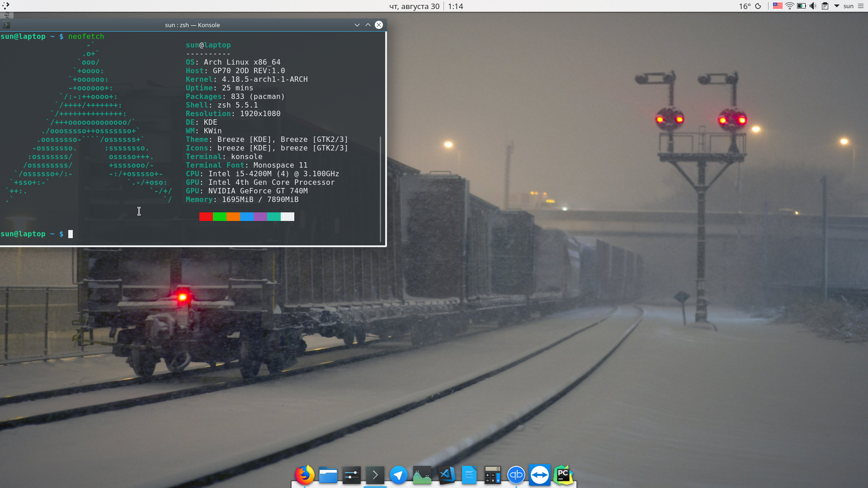
Task: Click the Konsole title 'sun : zsh — Konsole'
Action: coord(193,25)
